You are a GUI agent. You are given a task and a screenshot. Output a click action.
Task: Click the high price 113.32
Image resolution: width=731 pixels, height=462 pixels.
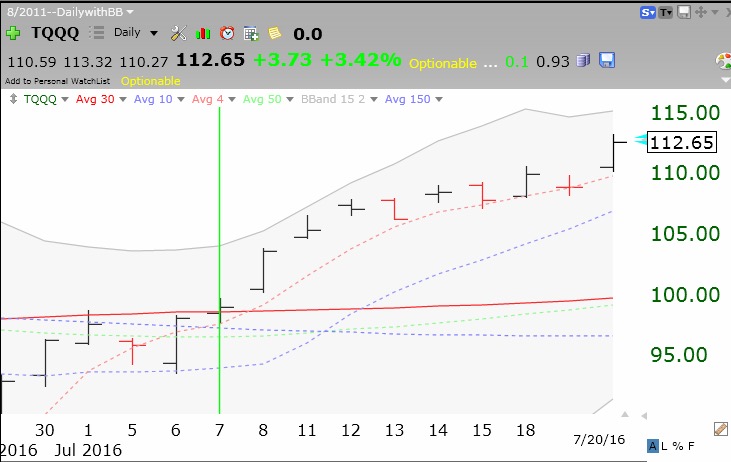[88, 62]
